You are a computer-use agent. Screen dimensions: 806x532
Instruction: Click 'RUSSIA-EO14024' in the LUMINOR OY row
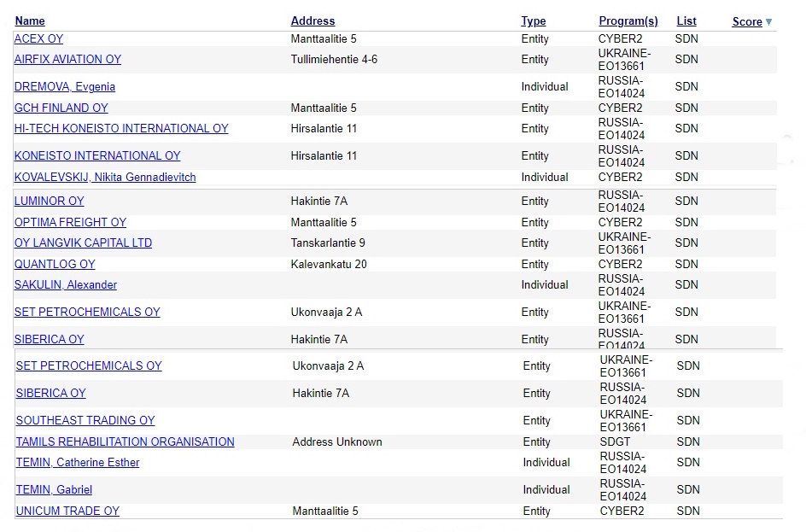pyautogui.click(x=622, y=202)
